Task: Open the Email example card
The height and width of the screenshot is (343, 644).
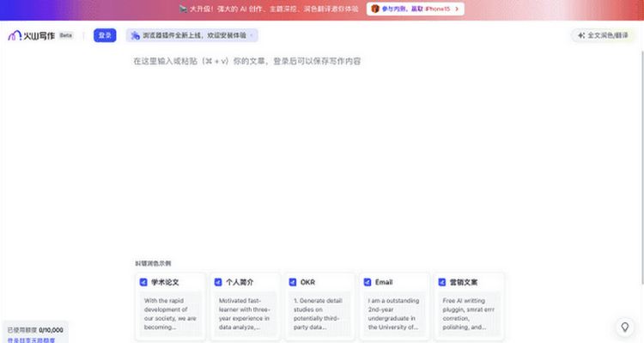Action: 395,307
